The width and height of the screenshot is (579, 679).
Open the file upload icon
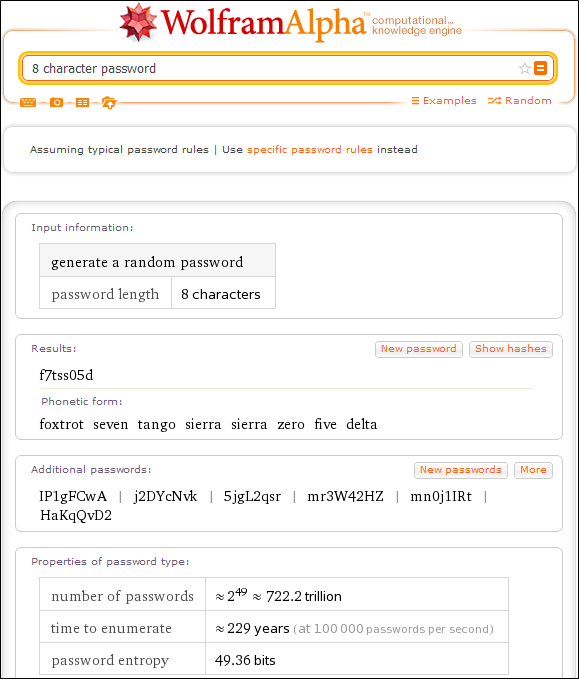tap(109, 103)
